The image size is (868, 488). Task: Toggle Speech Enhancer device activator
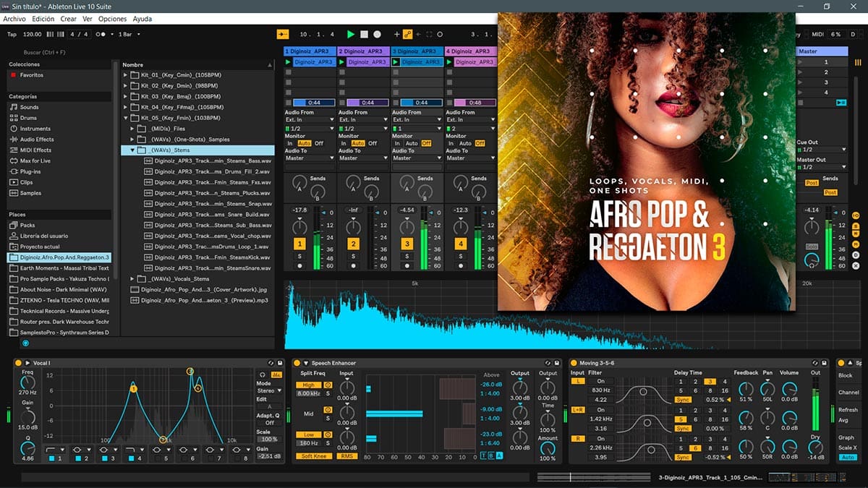pos(296,363)
